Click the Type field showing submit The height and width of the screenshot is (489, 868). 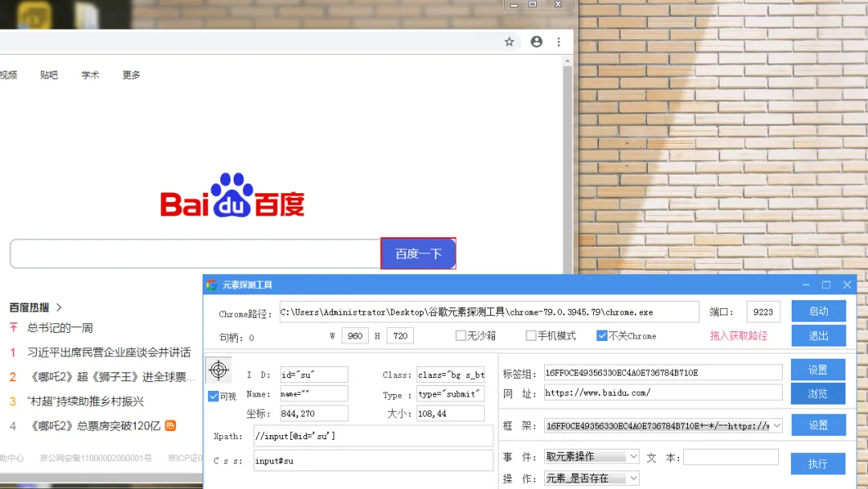[x=451, y=394]
